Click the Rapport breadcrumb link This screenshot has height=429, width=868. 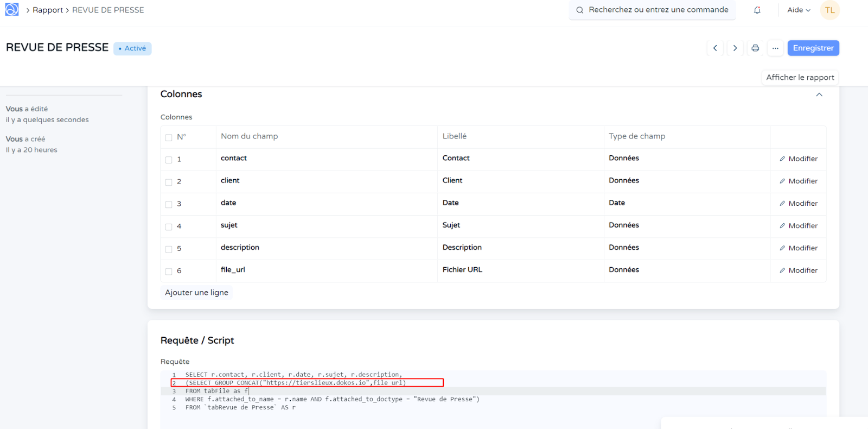tap(48, 10)
